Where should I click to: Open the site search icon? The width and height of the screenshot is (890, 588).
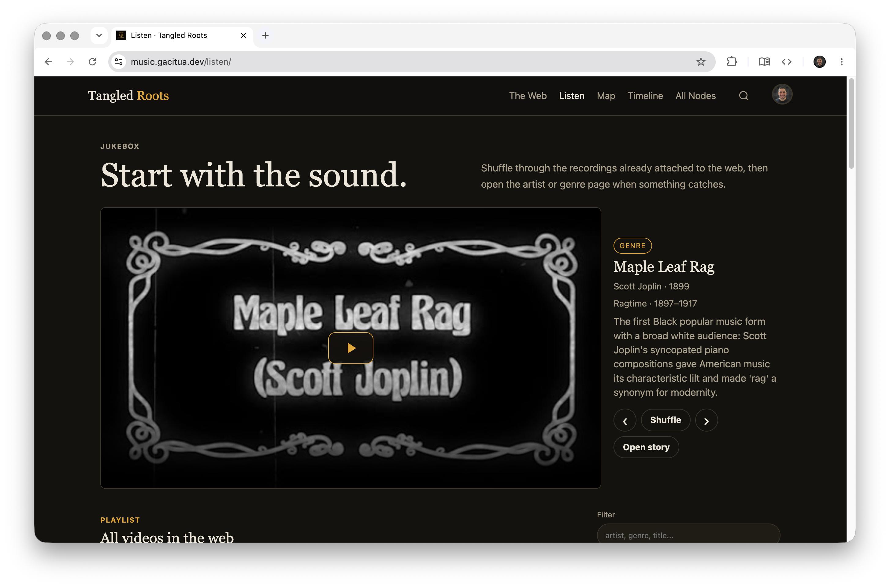pos(744,96)
